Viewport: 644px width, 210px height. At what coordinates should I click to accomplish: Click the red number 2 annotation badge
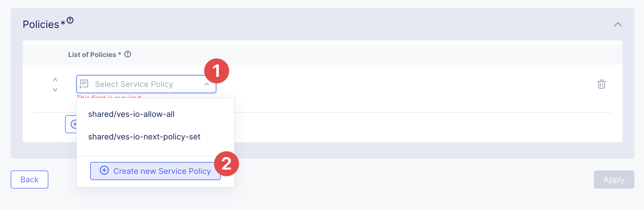226,164
